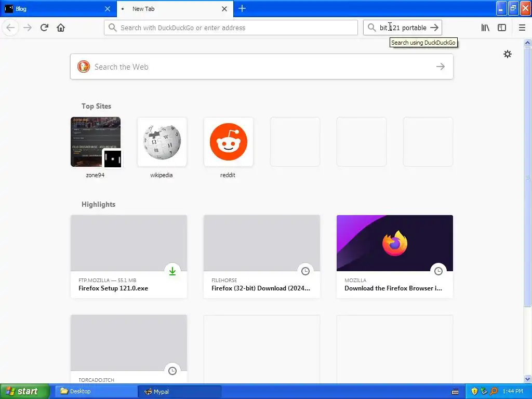This screenshot has width=532, height=399.
Task: Toggle the sidebar panel icon
Action: 502,28
